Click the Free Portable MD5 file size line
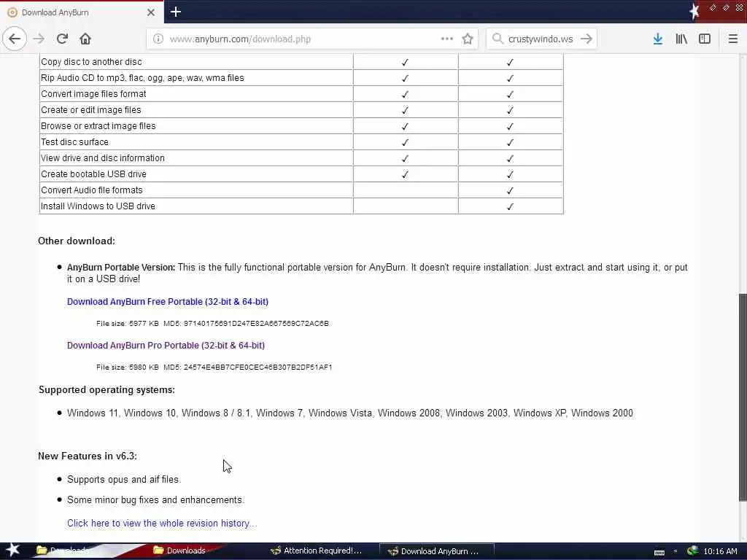This screenshot has width=747, height=560. 212,323
